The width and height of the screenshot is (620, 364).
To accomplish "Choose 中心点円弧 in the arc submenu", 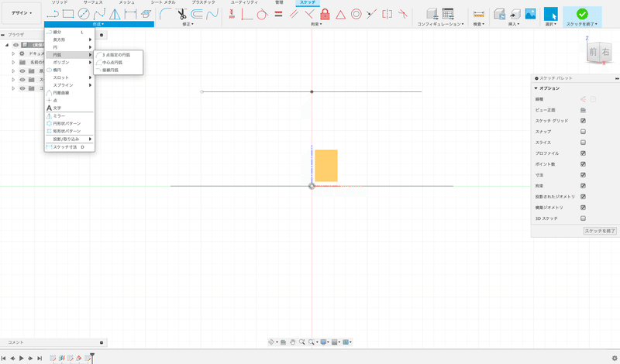I will click(119, 63).
